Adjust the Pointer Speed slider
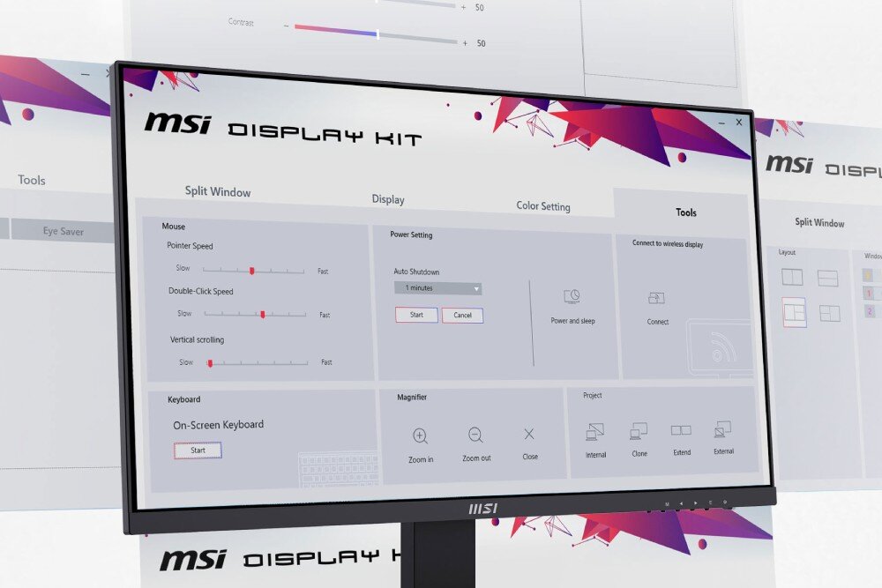Viewport: 882px width, 588px height. (x=251, y=269)
